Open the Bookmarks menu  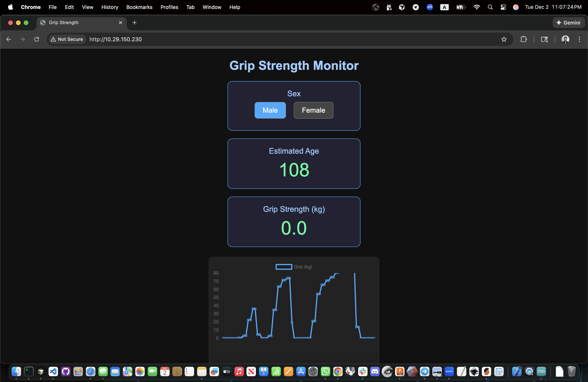pyautogui.click(x=139, y=7)
